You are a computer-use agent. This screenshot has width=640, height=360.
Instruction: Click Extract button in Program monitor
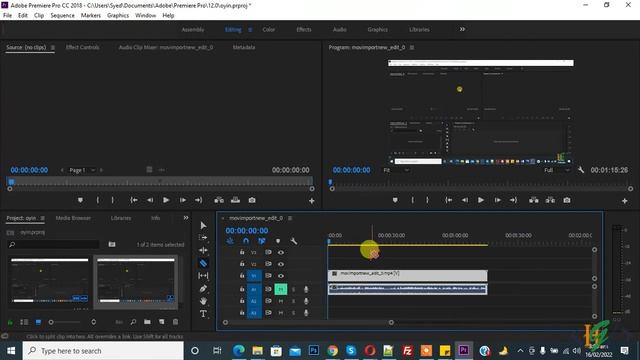point(550,200)
